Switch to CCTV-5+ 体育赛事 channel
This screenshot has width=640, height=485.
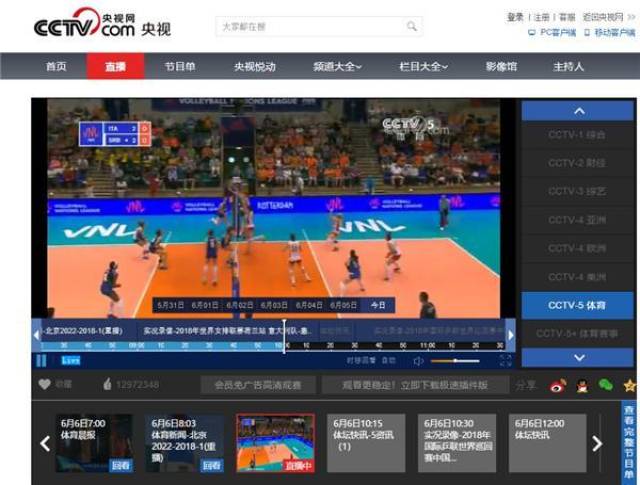tap(577, 334)
